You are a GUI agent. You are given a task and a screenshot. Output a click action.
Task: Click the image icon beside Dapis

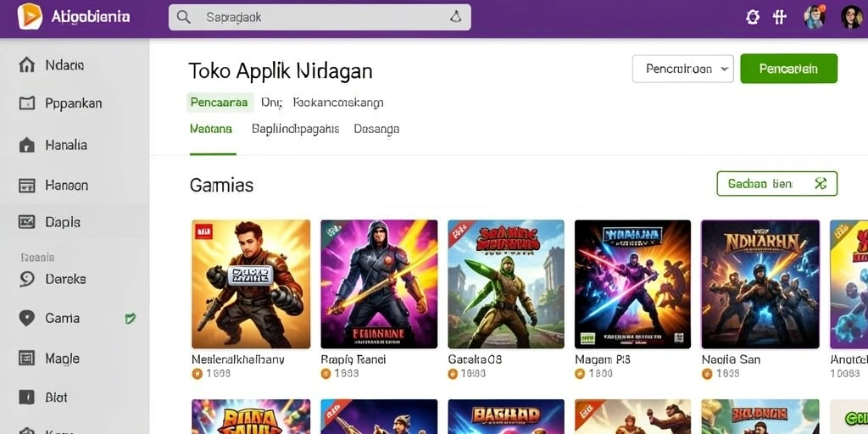(x=26, y=222)
